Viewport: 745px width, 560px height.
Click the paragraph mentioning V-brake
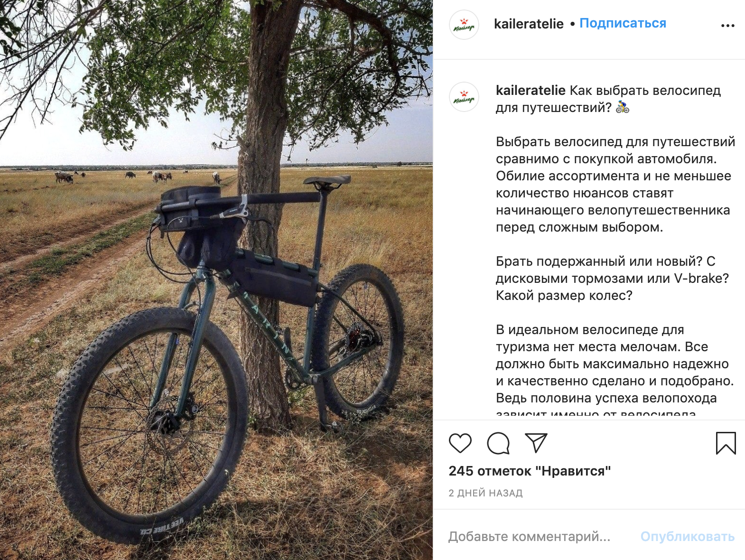[612, 278]
